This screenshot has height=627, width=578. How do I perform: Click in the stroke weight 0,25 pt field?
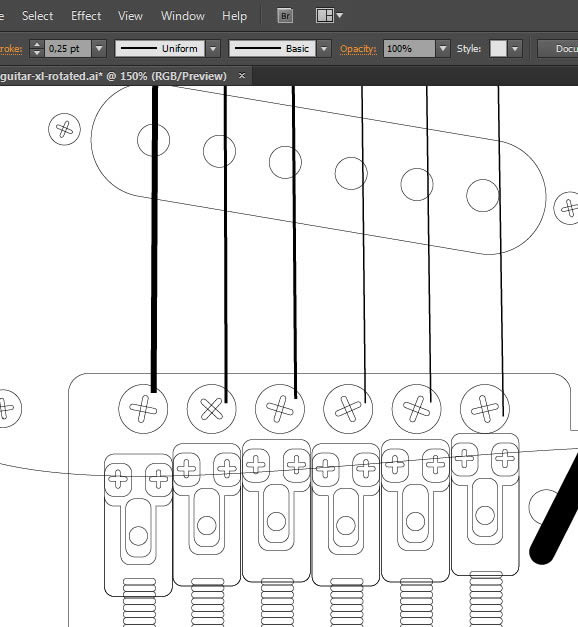[68, 49]
